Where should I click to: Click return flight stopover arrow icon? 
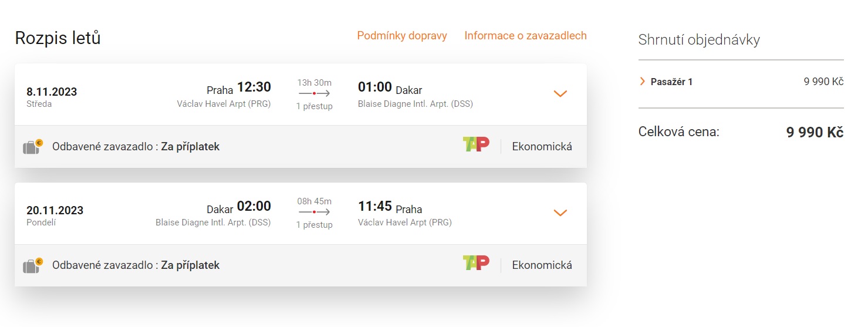coord(314,212)
